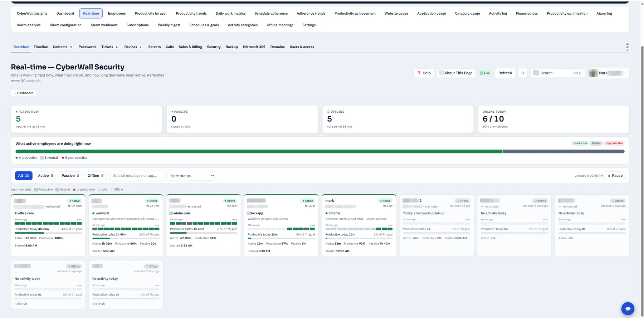Click the office.com card's 7h goal progress bar
The image size is (644, 318).
click(48, 233)
